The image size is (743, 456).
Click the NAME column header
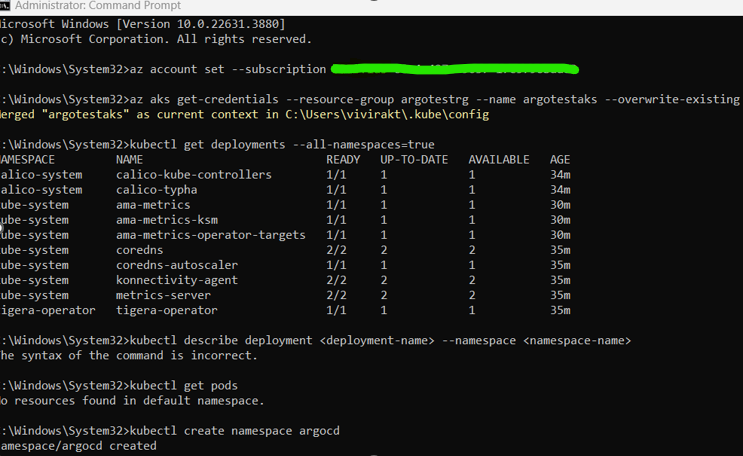(130, 160)
